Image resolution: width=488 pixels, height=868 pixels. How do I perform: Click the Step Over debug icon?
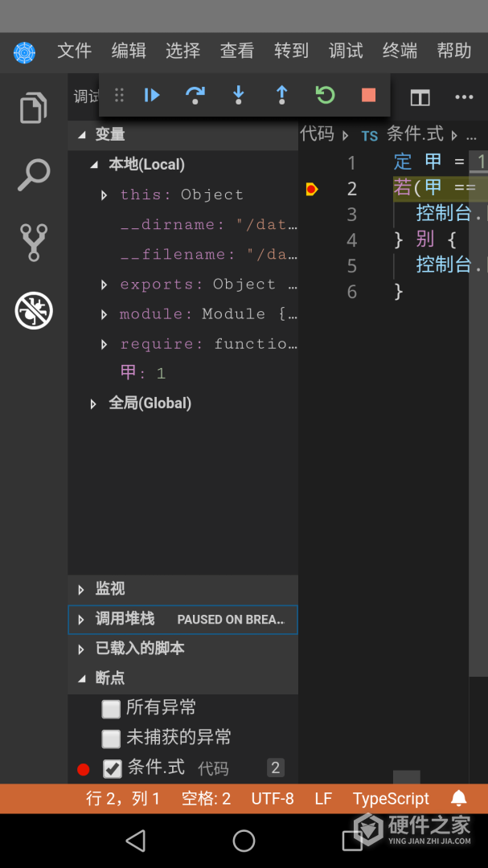click(x=195, y=96)
